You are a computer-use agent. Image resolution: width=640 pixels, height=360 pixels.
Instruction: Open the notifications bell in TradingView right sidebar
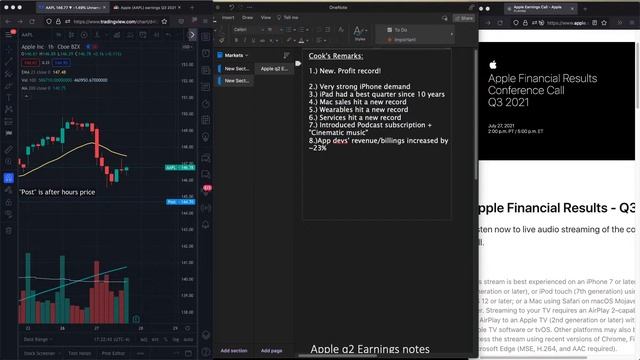206,224
